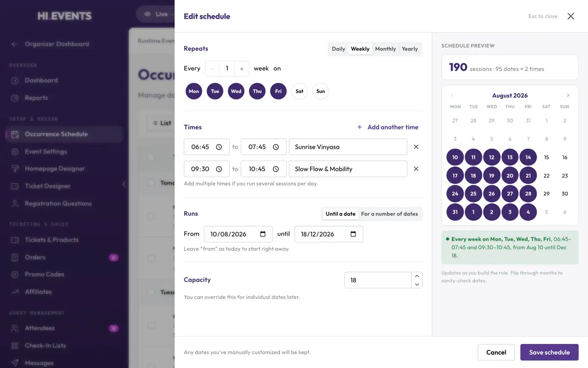
Task: Click the Event Settings icon in sidebar
Action: (x=15, y=152)
